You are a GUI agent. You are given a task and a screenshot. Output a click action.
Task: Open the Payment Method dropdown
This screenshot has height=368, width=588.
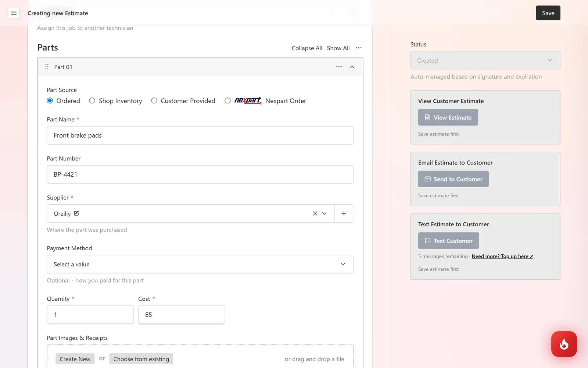pyautogui.click(x=200, y=264)
